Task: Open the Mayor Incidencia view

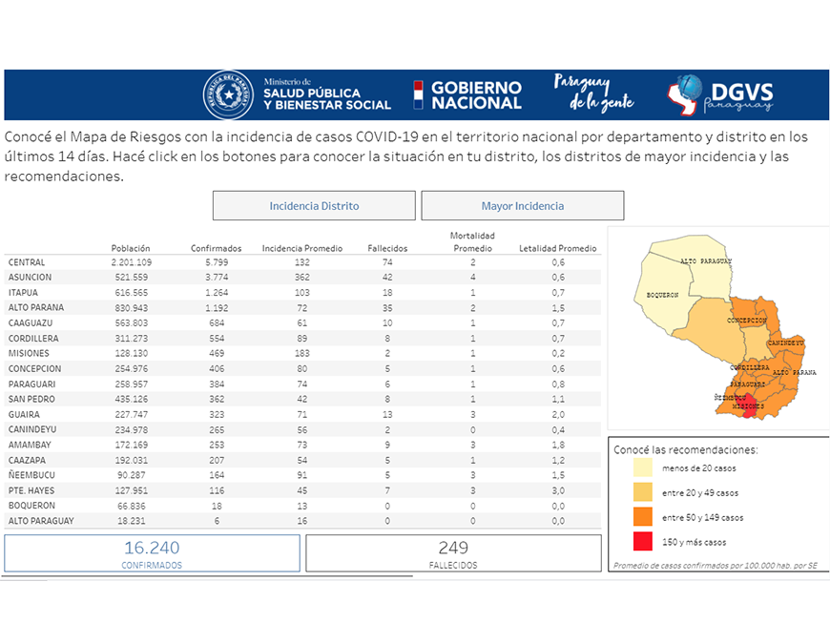Action: (x=522, y=206)
